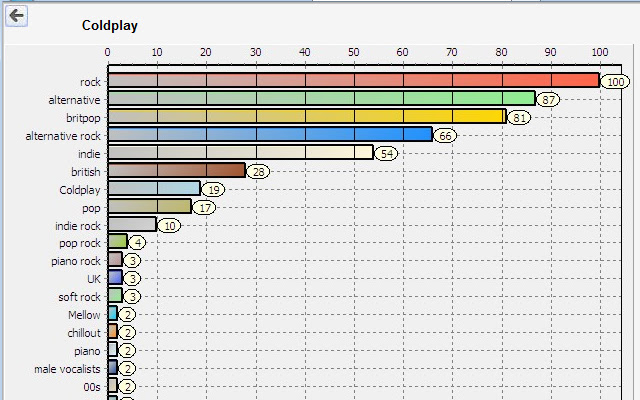Select the brown british bar
Image resolution: width=640 pixels, height=400 pixels.
[x=177, y=170]
